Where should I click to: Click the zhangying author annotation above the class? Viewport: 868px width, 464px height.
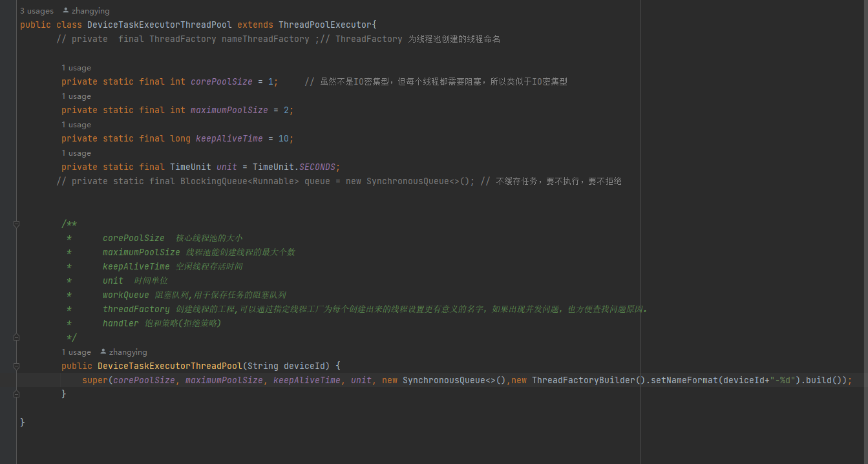point(90,10)
